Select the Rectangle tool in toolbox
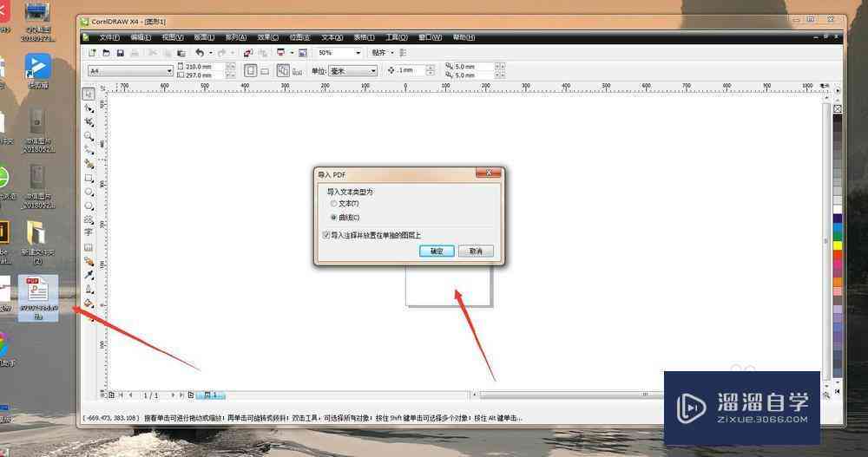 89,178
